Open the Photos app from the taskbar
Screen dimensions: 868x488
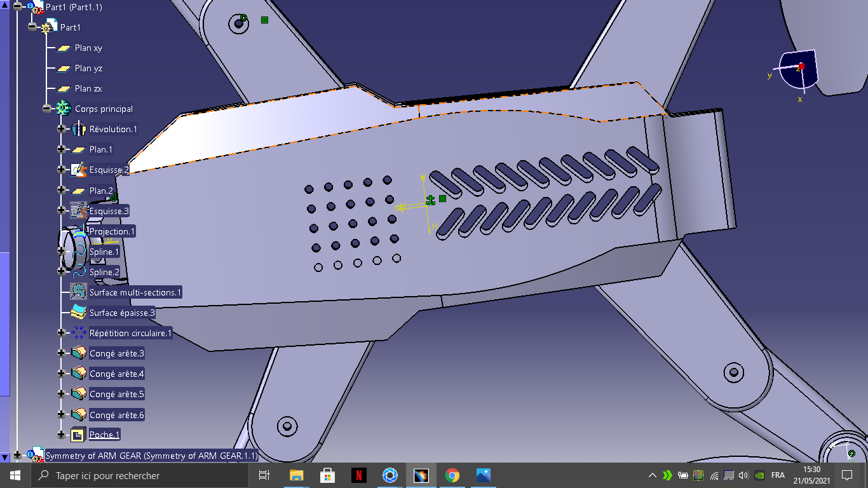(x=484, y=475)
